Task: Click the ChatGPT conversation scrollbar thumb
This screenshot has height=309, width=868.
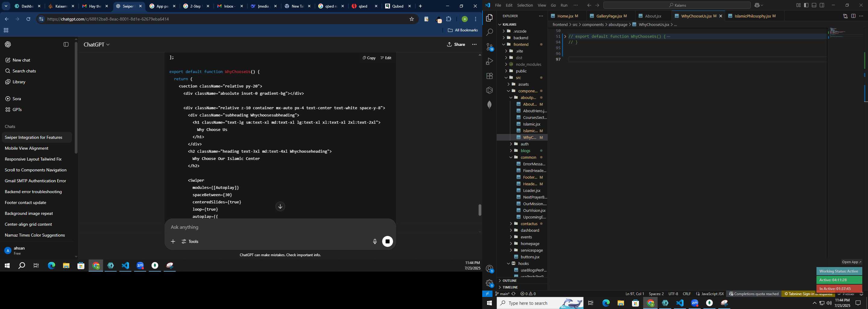Action: point(480,210)
